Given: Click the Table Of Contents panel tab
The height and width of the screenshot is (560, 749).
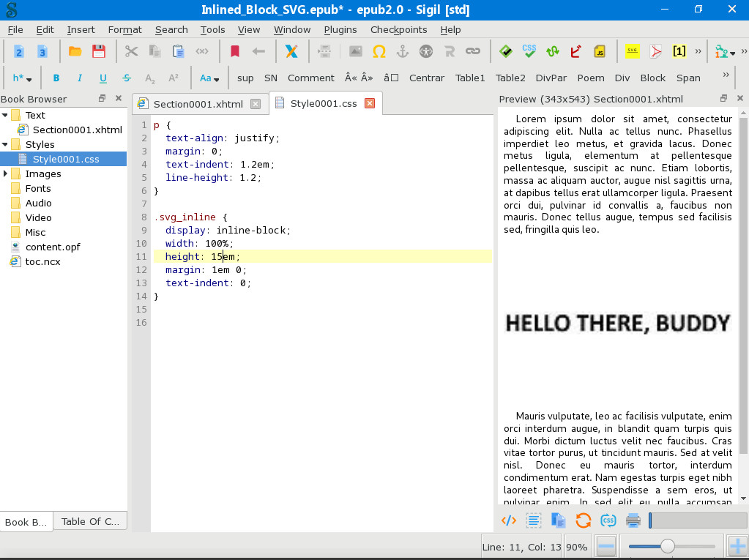Looking at the screenshot, I should pyautogui.click(x=90, y=521).
